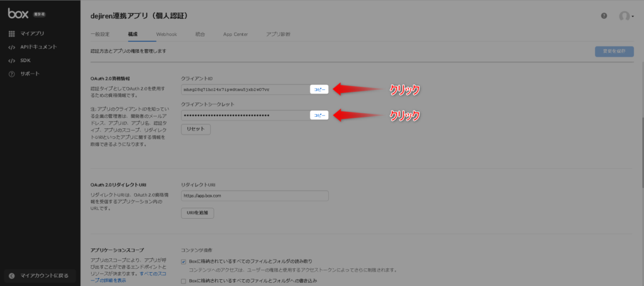
Task: Copy the クライアントID value
Action: (319, 89)
